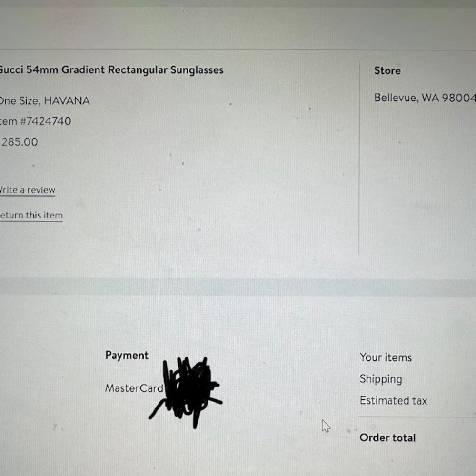Select the MasterCard payment label
The height and width of the screenshot is (476, 476).
point(134,388)
